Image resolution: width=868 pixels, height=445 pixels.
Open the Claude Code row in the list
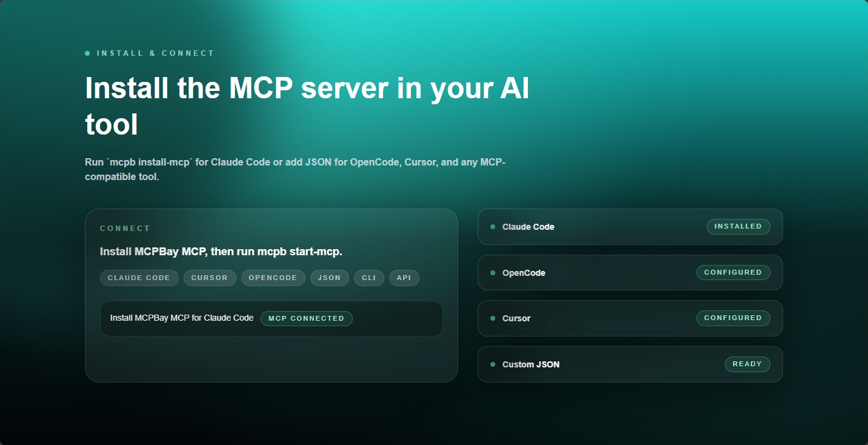(x=630, y=227)
